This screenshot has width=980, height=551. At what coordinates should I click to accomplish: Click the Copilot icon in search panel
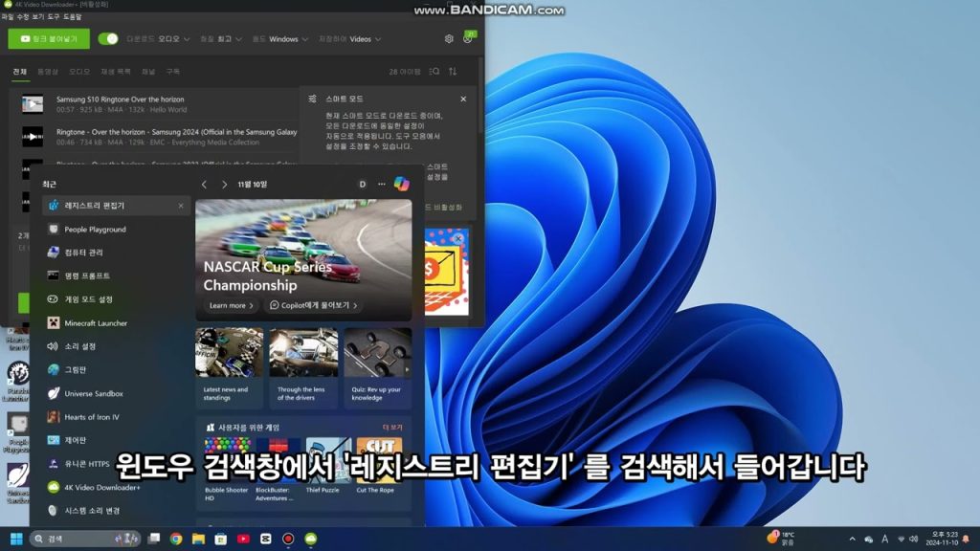pyautogui.click(x=402, y=184)
